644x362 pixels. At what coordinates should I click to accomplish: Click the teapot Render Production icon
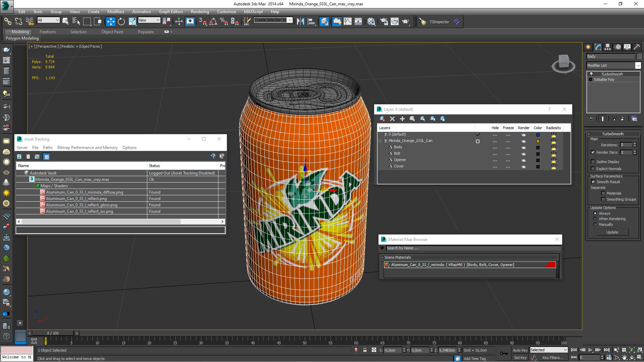tap(406, 21)
